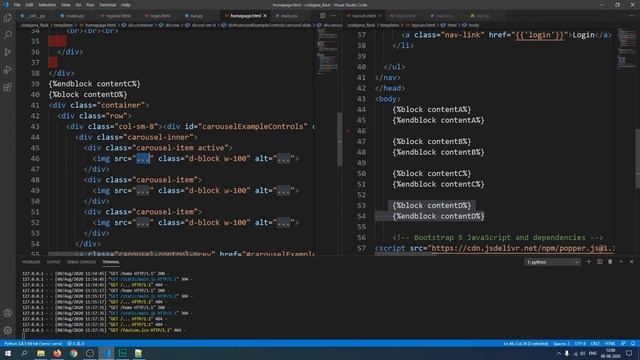
Task: Kill the terminal with trash icon
Action: [x=610, y=262]
